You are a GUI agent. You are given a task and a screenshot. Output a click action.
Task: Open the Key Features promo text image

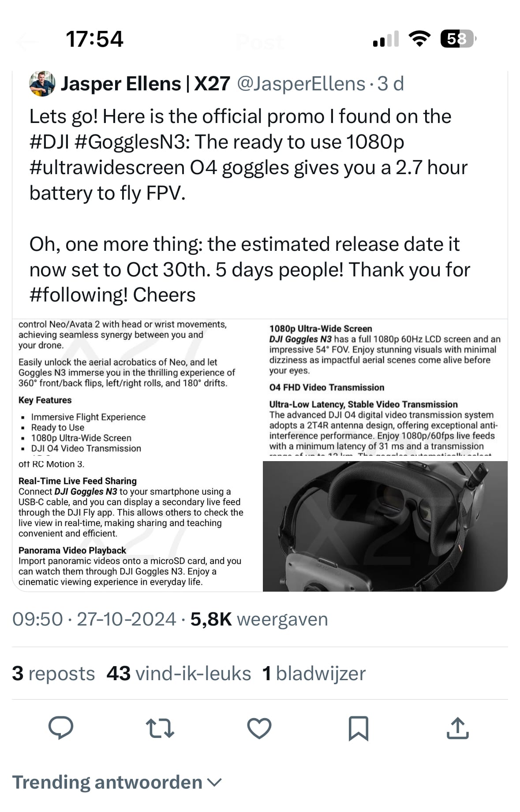[x=137, y=387]
